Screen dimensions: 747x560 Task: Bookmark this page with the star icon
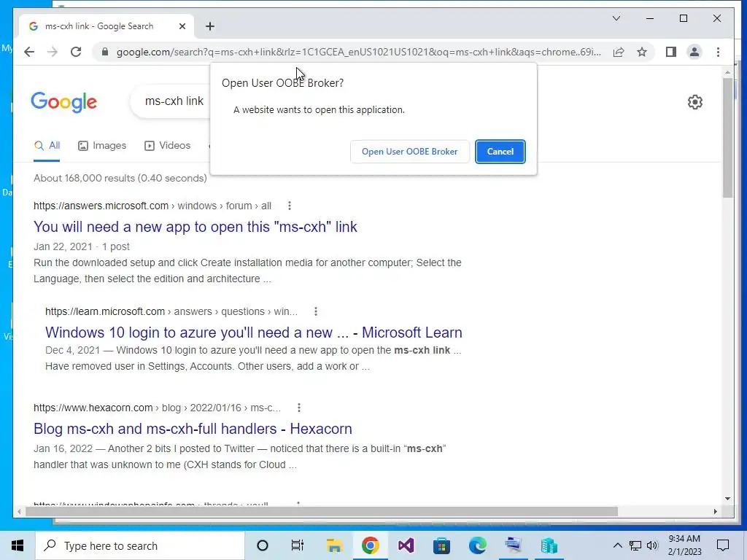[642, 52]
